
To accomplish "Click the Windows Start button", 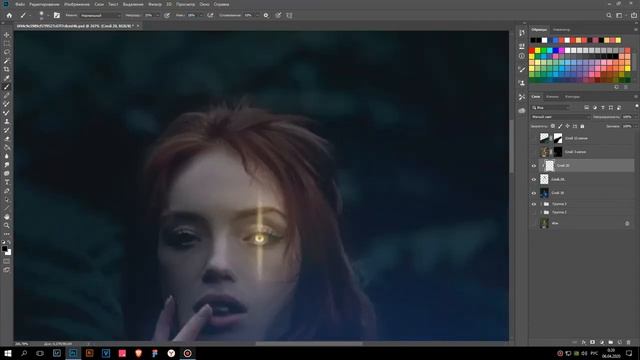I will point(7,353).
